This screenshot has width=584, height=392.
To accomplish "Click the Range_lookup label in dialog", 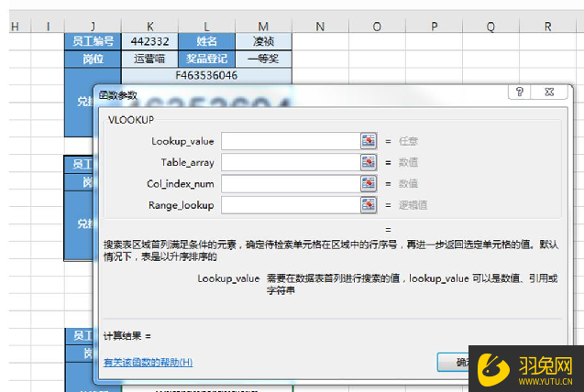I will click(181, 205).
